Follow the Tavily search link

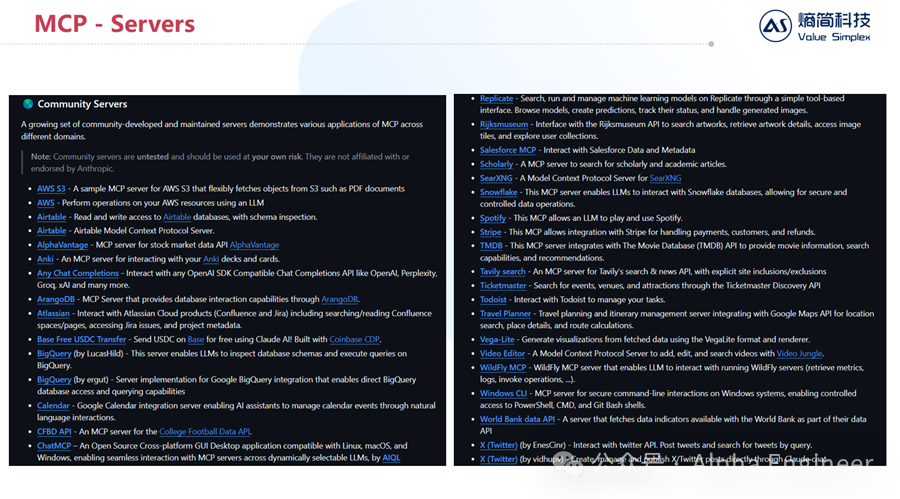click(x=503, y=272)
